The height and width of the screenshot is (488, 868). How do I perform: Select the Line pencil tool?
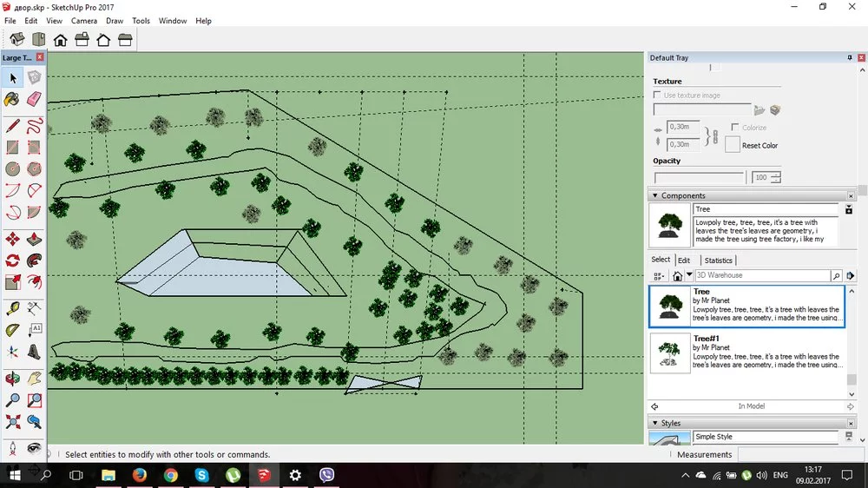tap(13, 126)
